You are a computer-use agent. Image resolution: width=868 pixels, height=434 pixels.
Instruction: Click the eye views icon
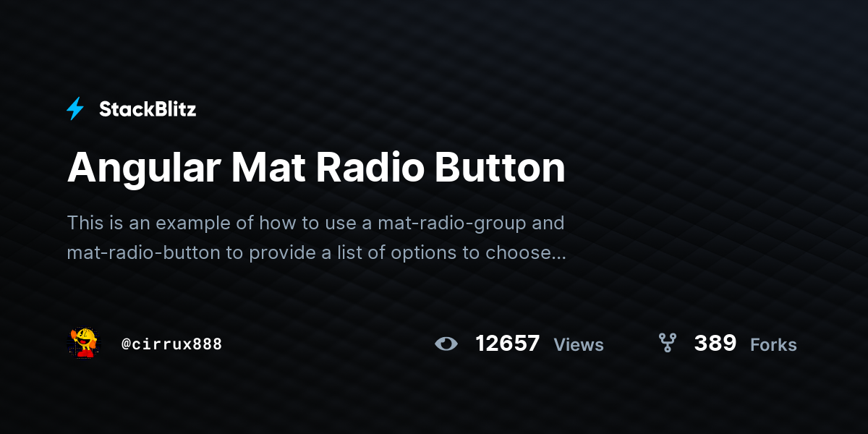(x=446, y=344)
